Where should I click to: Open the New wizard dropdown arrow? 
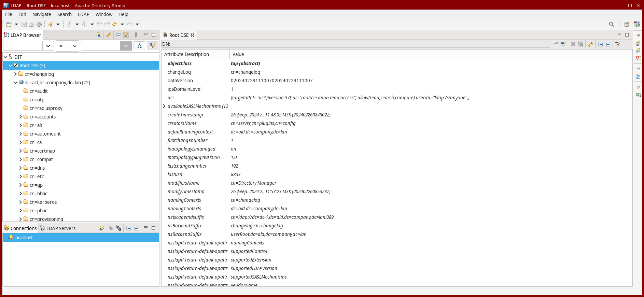pos(16,24)
